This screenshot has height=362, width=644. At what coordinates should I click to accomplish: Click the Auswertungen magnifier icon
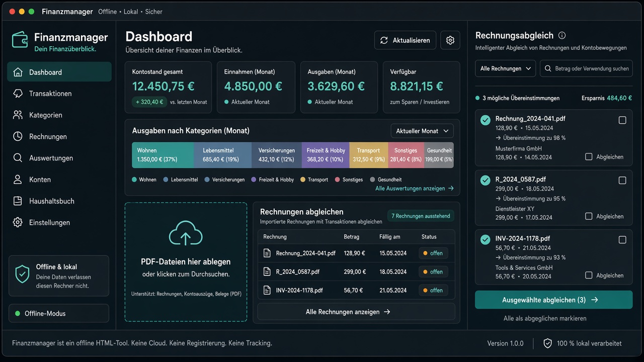18,158
